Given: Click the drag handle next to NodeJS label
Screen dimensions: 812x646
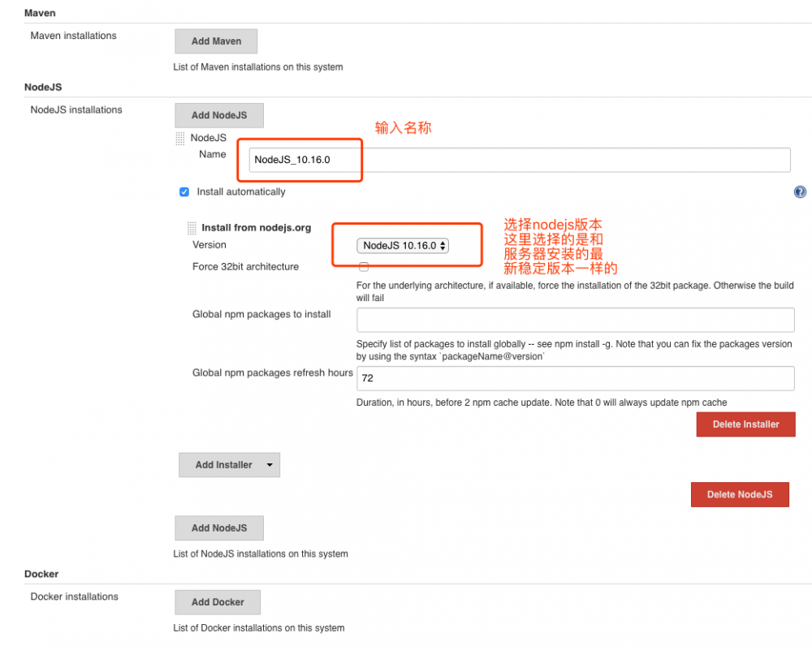Looking at the screenshot, I should point(179,137).
